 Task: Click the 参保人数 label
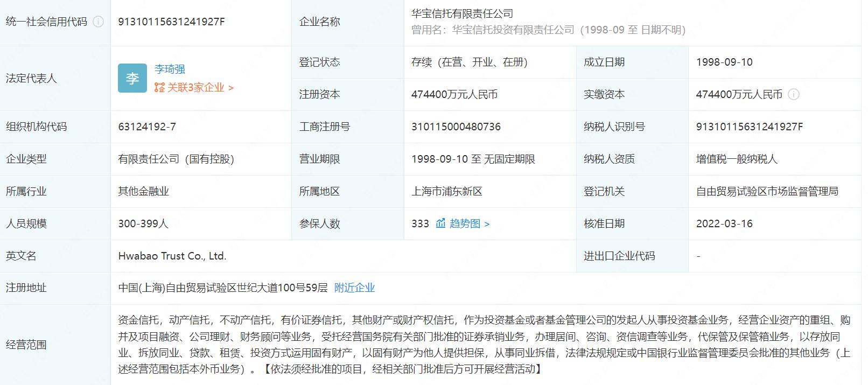click(x=319, y=223)
